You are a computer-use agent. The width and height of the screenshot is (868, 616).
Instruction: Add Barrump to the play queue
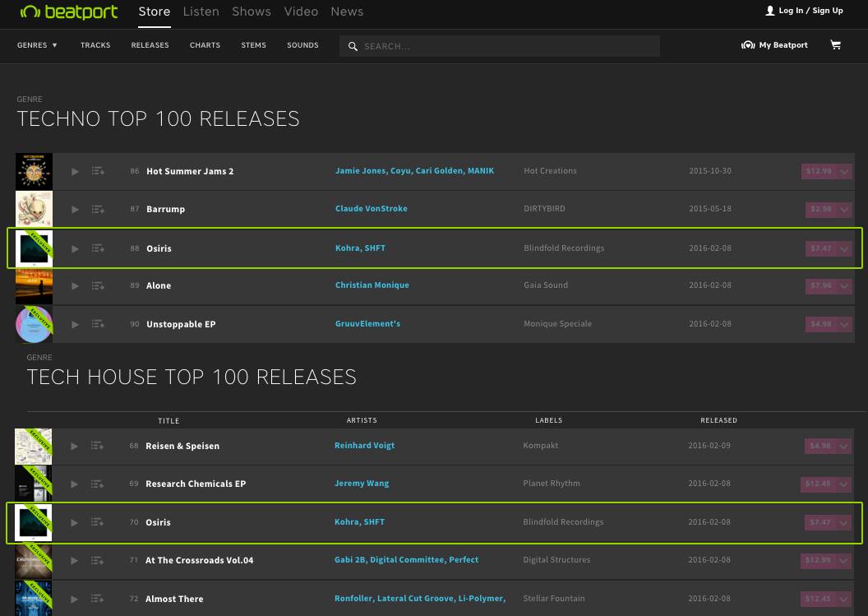click(98, 209)
